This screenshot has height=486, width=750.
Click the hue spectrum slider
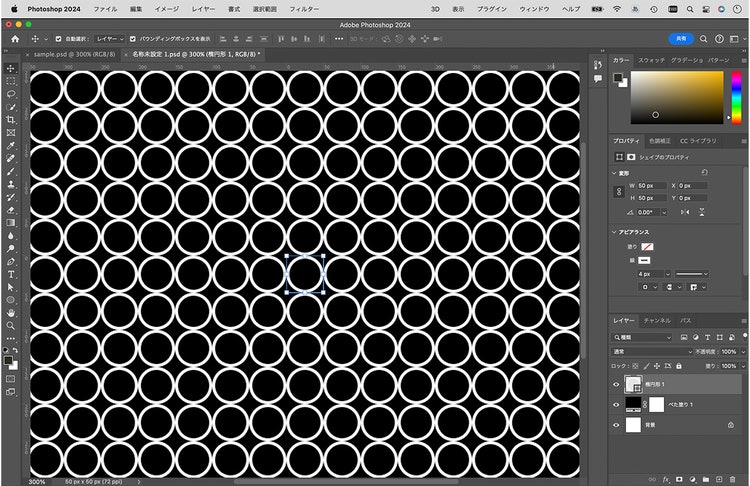click(x=737, y=98)
